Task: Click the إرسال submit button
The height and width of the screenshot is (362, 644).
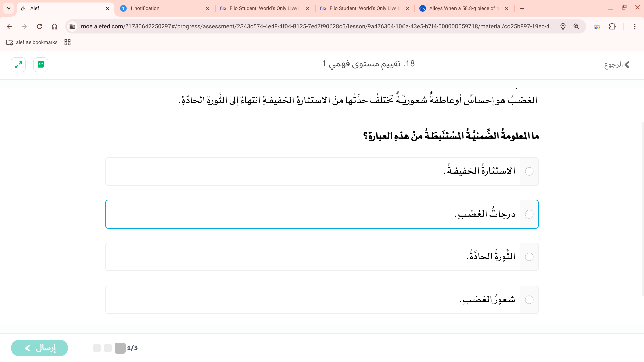Action: [x=40, y=348]
